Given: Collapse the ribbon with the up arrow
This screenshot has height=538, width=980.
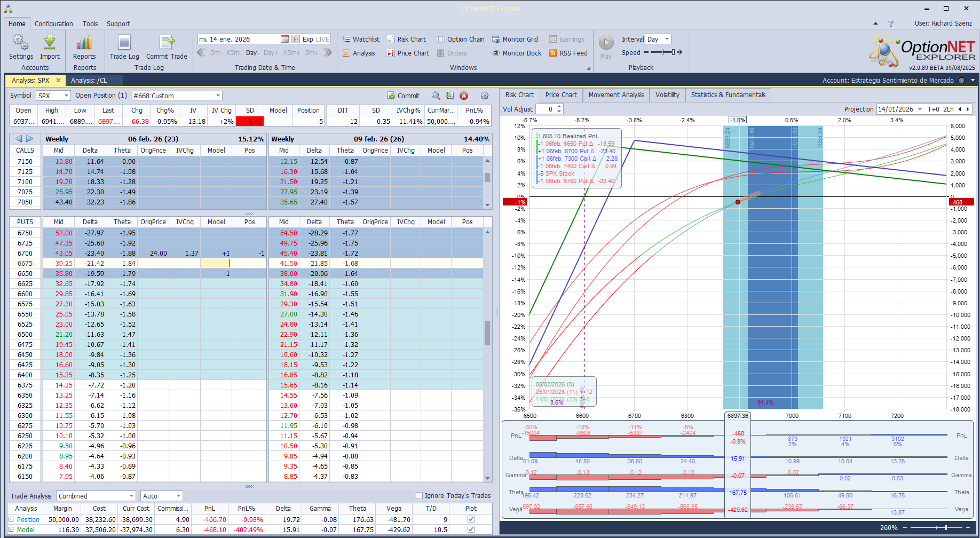Looking at the screenshot, I should (875, 23).
